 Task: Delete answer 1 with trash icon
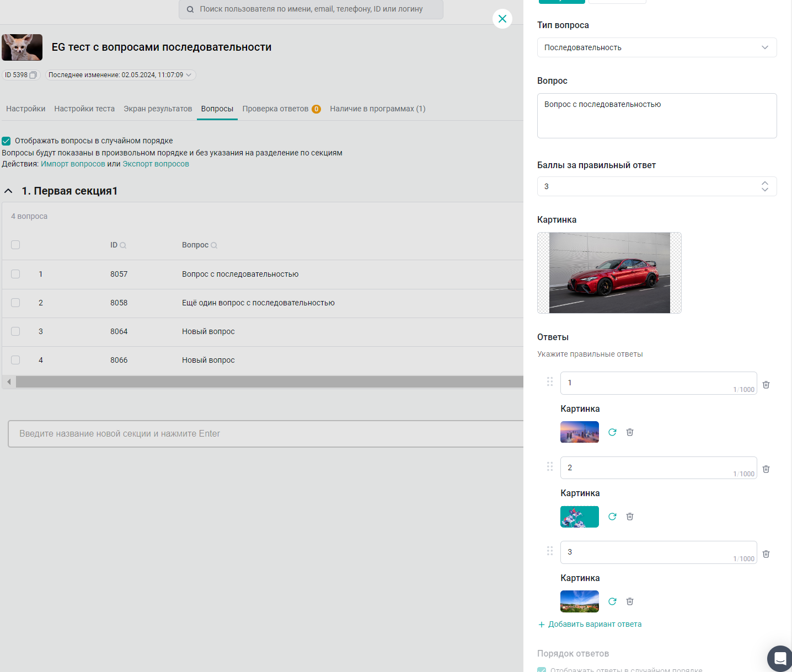766,385
